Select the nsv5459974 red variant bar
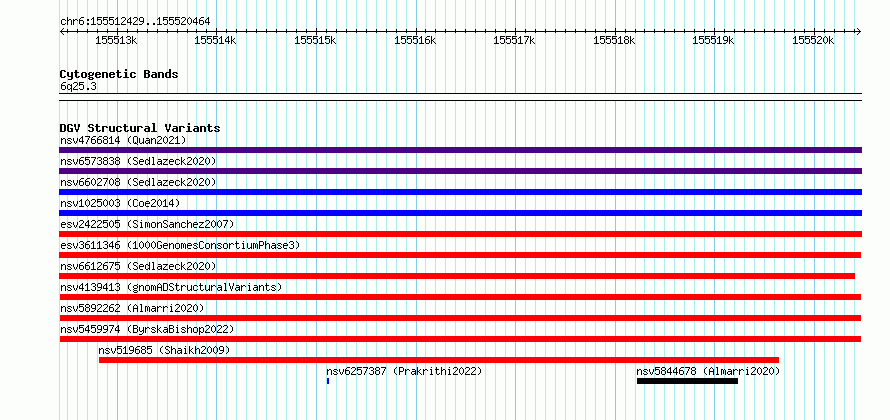The image size is (890, 420). [460, 339]
